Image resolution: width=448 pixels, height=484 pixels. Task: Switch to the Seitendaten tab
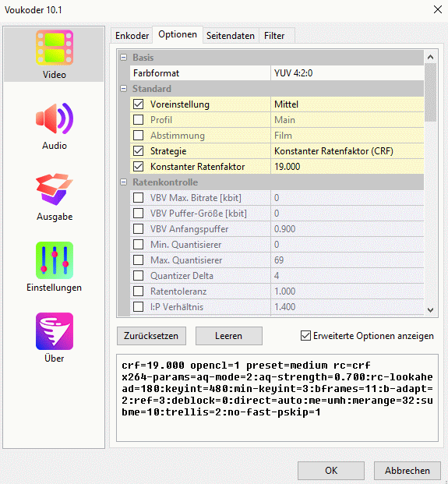click(231, 36)
